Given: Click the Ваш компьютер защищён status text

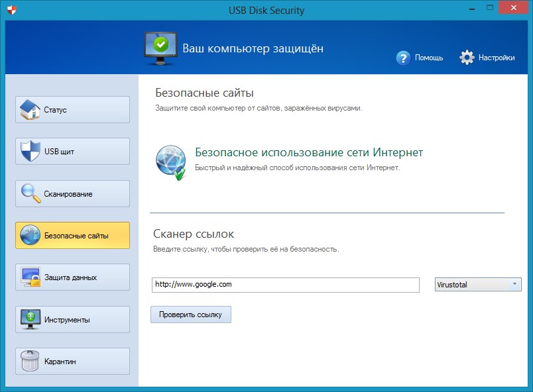Looking at the screenshot, I should point(253,48).
